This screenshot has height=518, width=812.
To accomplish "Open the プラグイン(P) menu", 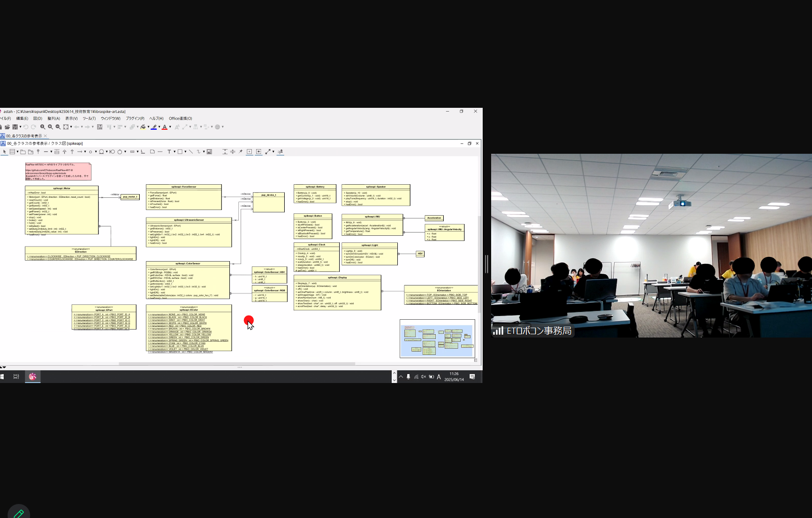I will pos(135,119).
